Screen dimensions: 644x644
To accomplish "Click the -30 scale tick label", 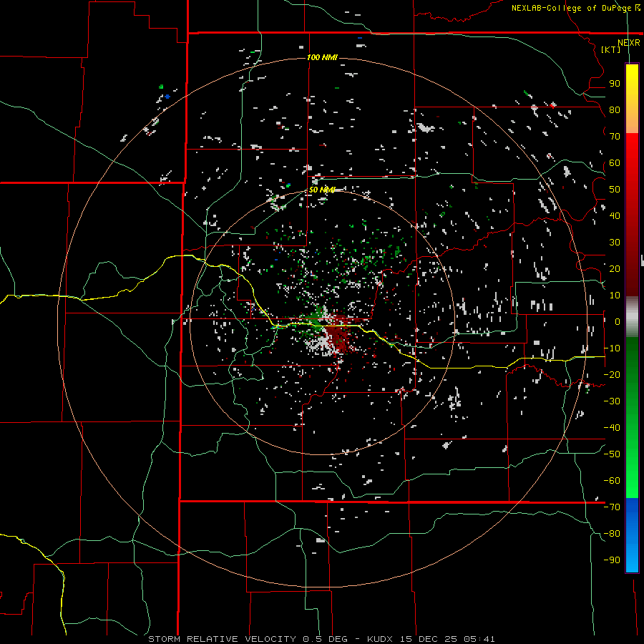I will pos(612,401).
